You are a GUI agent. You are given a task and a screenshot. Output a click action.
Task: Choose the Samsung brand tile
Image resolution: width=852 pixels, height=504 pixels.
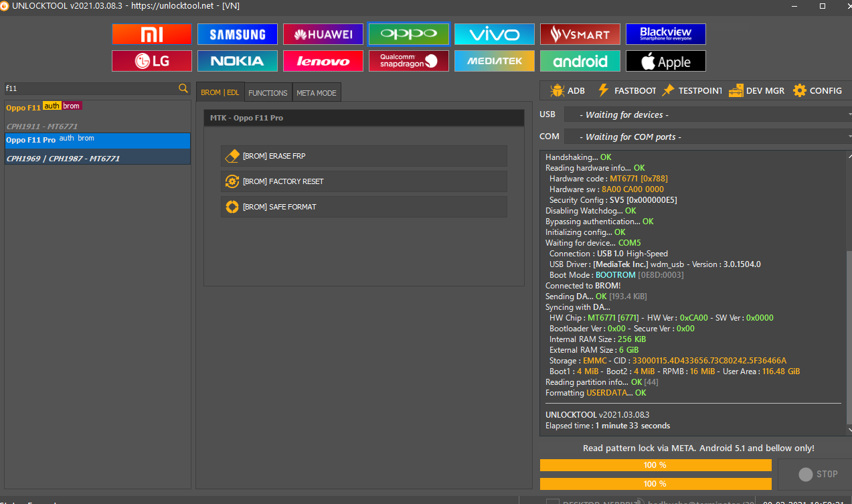click(x=238, y=34)
